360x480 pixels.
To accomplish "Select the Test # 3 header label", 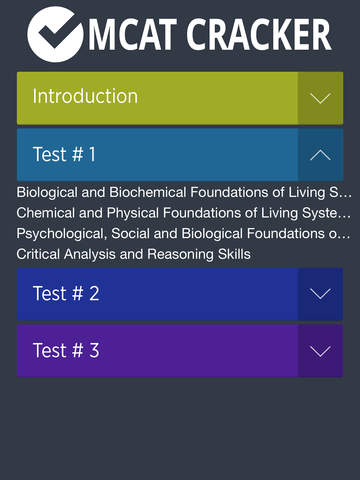I will point(66,350).
